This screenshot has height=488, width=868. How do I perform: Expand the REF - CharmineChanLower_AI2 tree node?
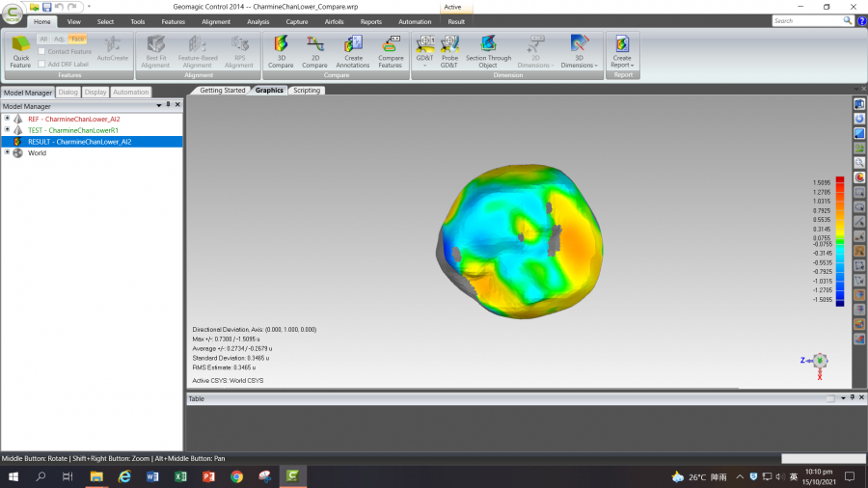pyautogui.click(x=7, y=119)
